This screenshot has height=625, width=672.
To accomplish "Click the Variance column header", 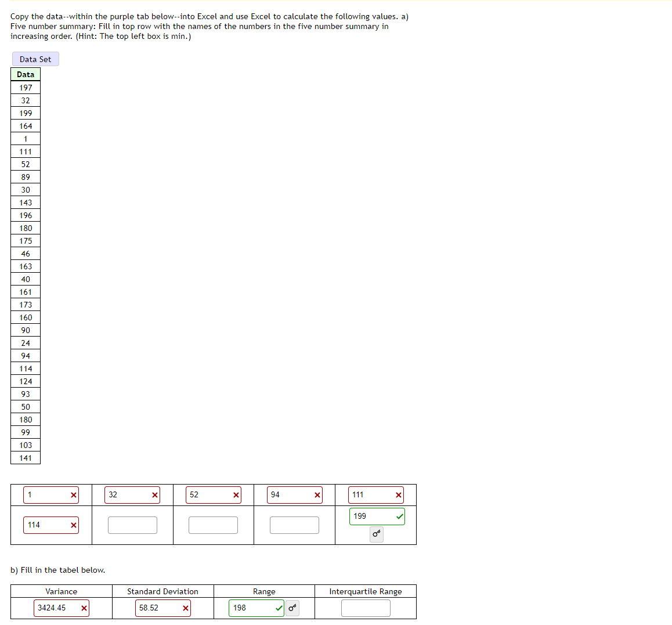I will click(x=61, y=591).
